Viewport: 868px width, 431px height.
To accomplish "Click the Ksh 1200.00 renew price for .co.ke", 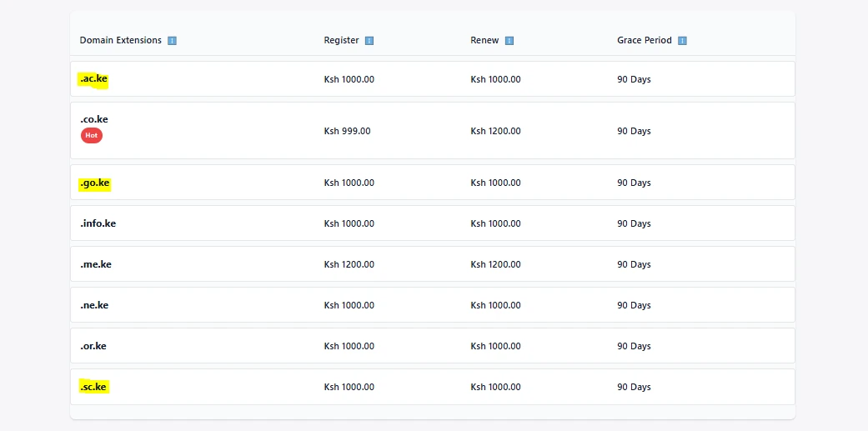I will click(495, 131).
